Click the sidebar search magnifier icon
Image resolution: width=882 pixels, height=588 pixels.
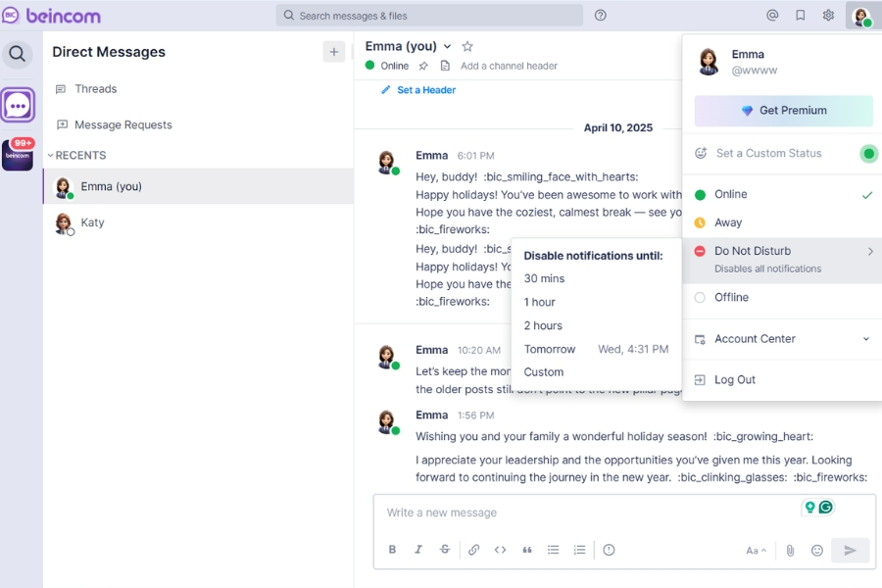click(x=18, y=54)
